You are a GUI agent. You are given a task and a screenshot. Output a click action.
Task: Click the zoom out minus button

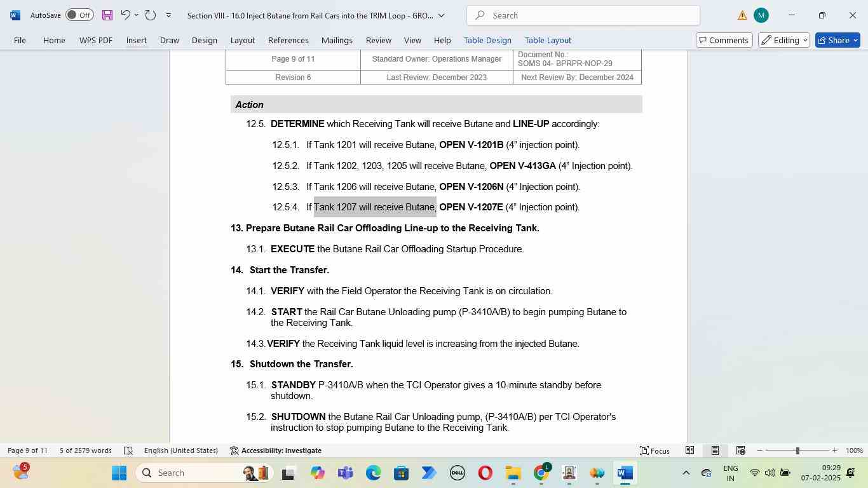pos(759,451)
